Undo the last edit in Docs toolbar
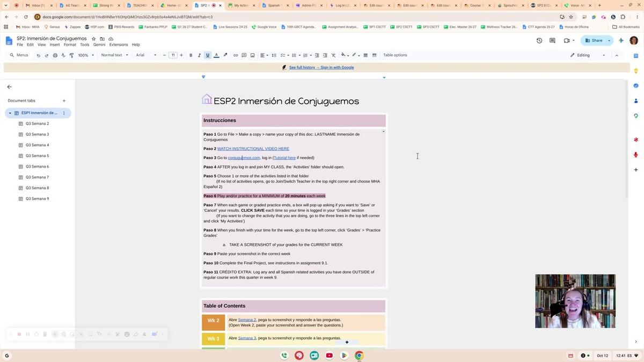 (x=38, y=55)
